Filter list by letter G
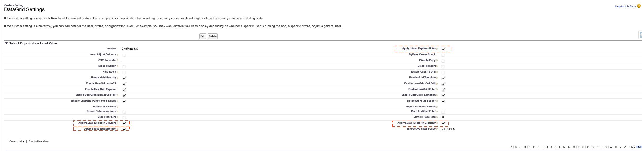This screenshot has width=644, height=151. click(x=538, y=147)
